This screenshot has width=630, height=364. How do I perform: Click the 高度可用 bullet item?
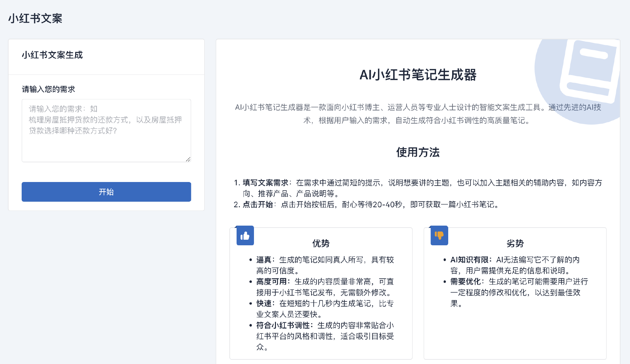point(325,287)
